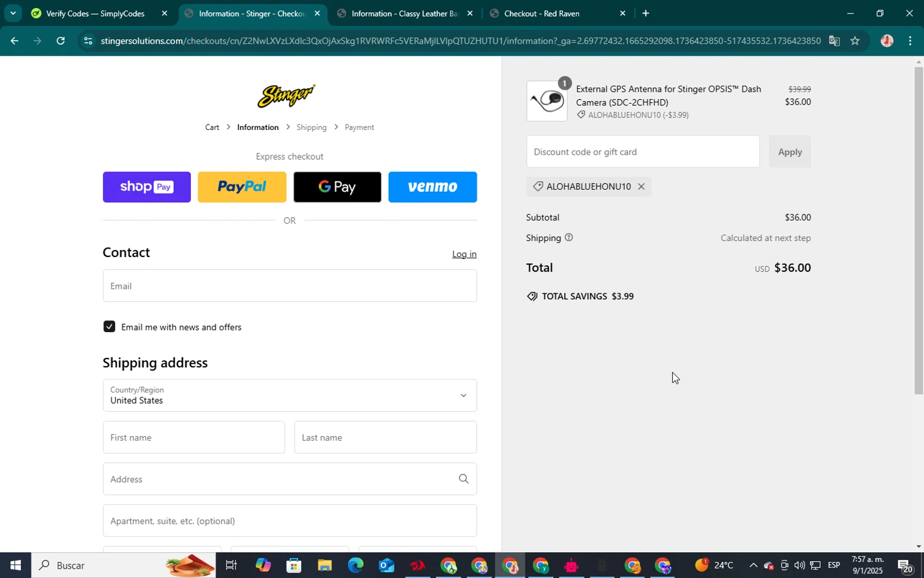Viewport: 924px width, 578px height.
Task: Click the address search magnifier icon
Action: [463, 479]
